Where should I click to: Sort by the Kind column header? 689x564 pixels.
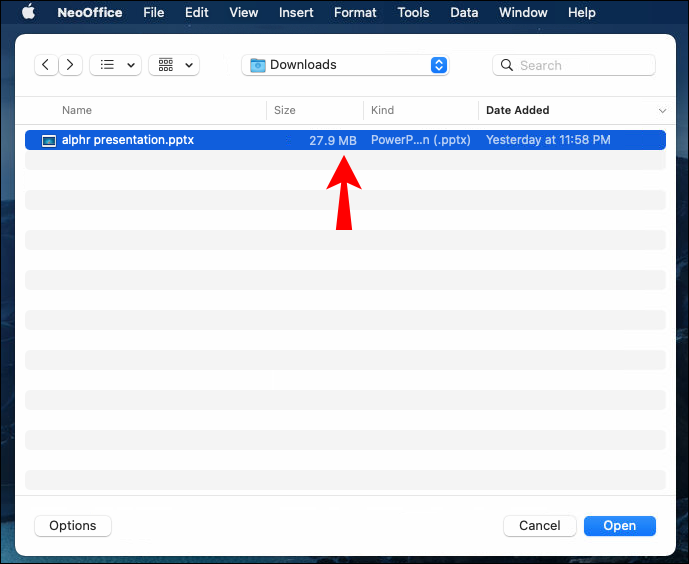[x=382, y=110]
